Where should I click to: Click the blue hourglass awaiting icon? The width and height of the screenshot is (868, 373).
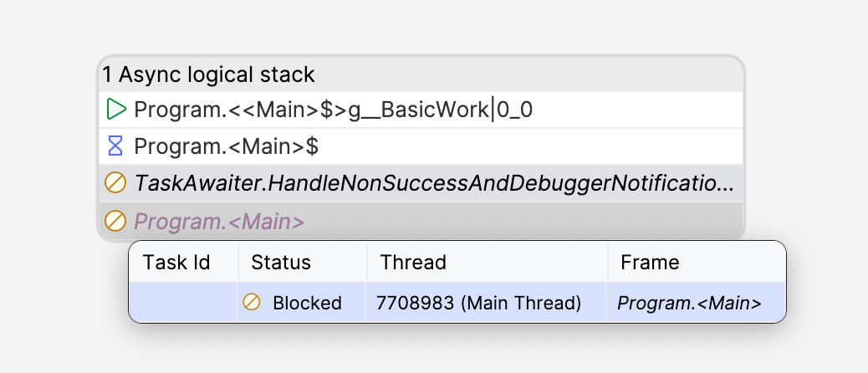115,146
